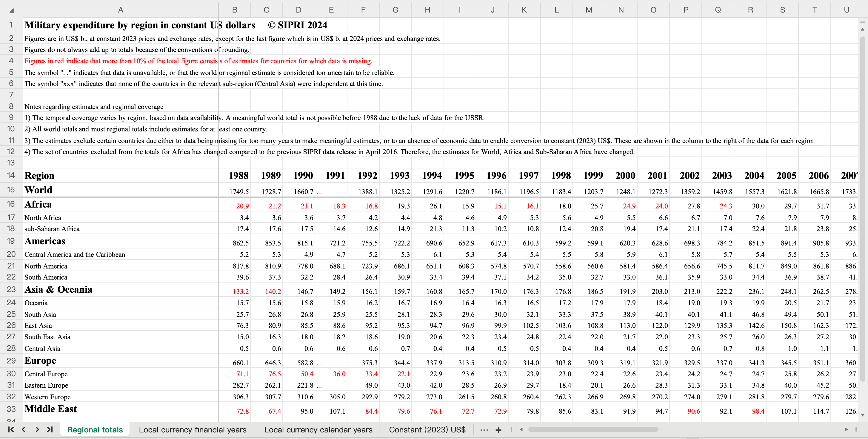Jump to first sheet tab arrow

(x=11, y=429)
